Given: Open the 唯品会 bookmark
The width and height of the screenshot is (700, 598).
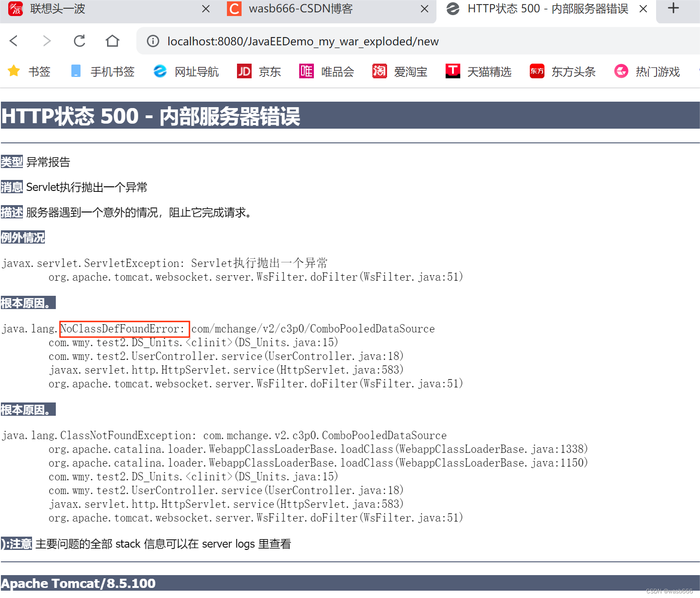Looking at the screenshot, I should pos(326,71).
